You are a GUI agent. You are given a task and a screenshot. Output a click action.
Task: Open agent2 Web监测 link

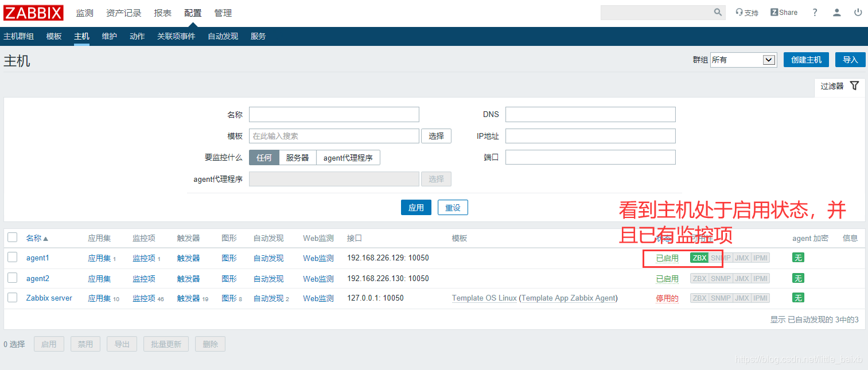point(318,279)
